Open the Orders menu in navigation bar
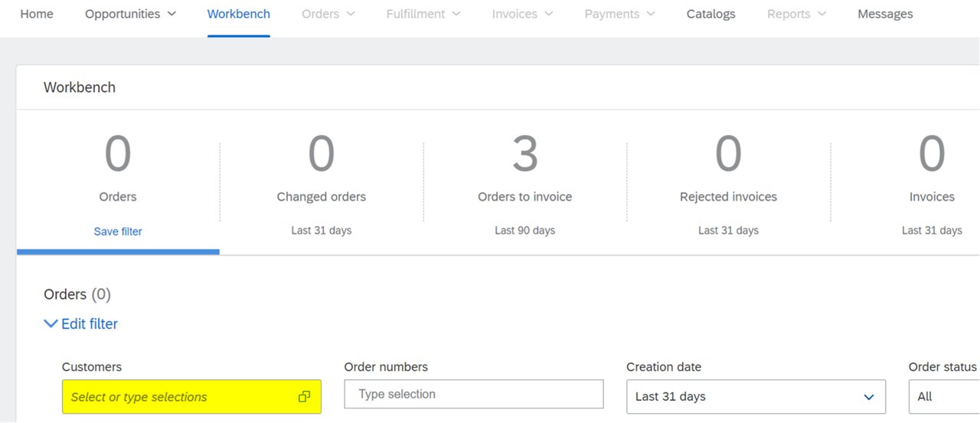 [x=328, y=14]
